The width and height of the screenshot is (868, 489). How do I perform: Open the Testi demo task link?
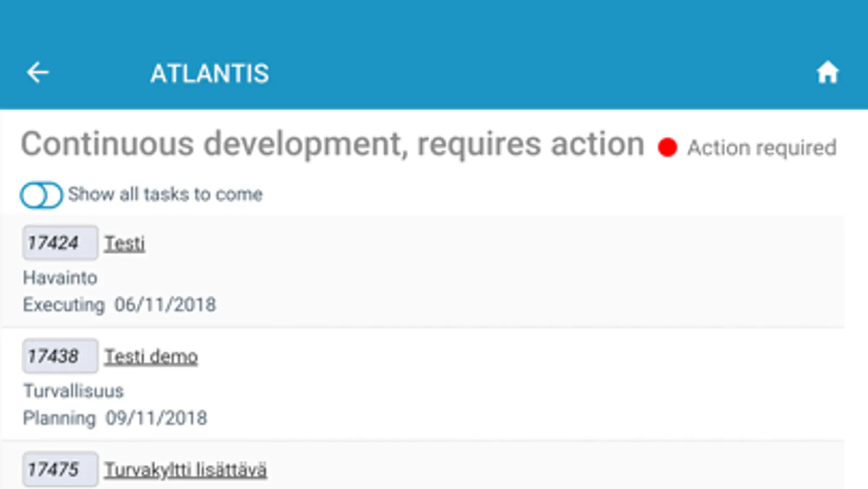[151, 357]
